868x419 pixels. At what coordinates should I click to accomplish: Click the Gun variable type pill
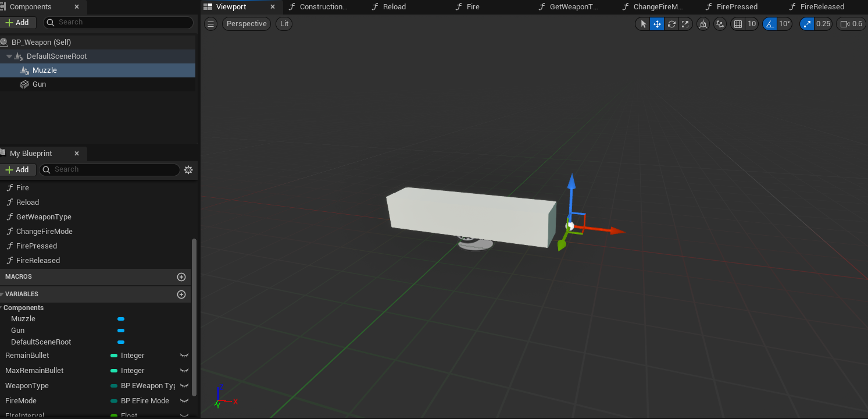(121, 331)
